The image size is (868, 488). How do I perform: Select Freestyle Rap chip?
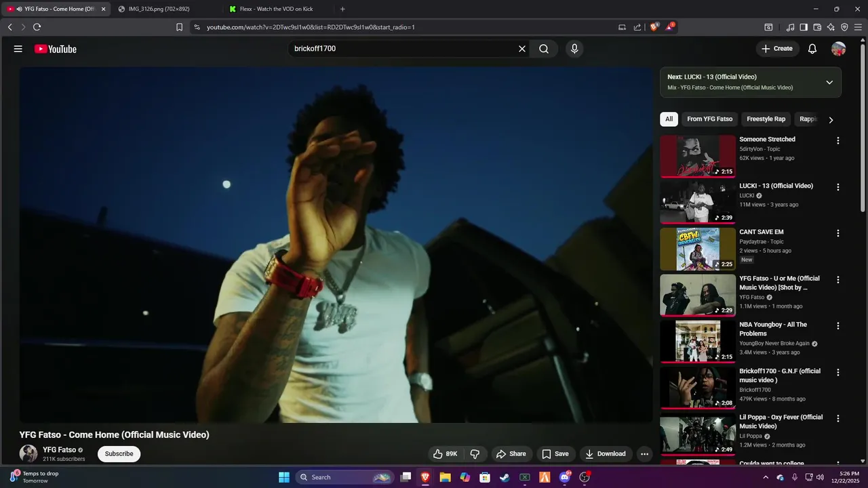[766, 119]
